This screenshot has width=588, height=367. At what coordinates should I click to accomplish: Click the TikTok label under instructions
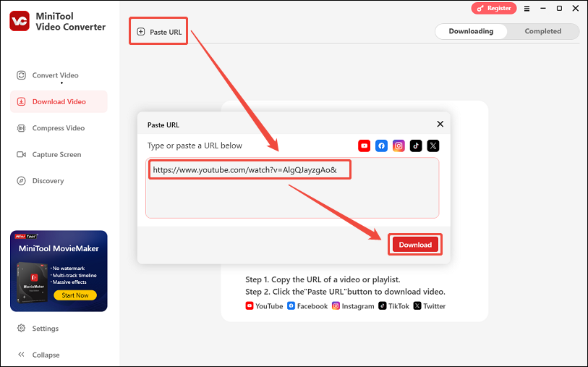point(399,306)
